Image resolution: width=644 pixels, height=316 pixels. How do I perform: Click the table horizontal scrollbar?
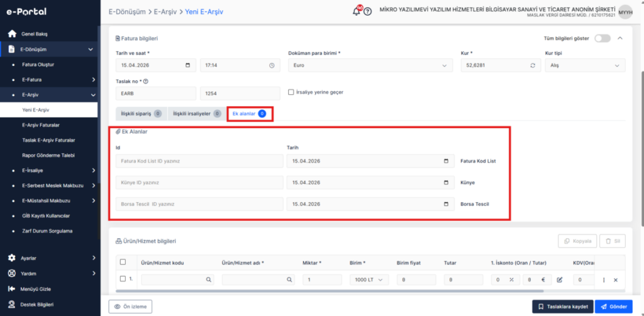[330, 290]
